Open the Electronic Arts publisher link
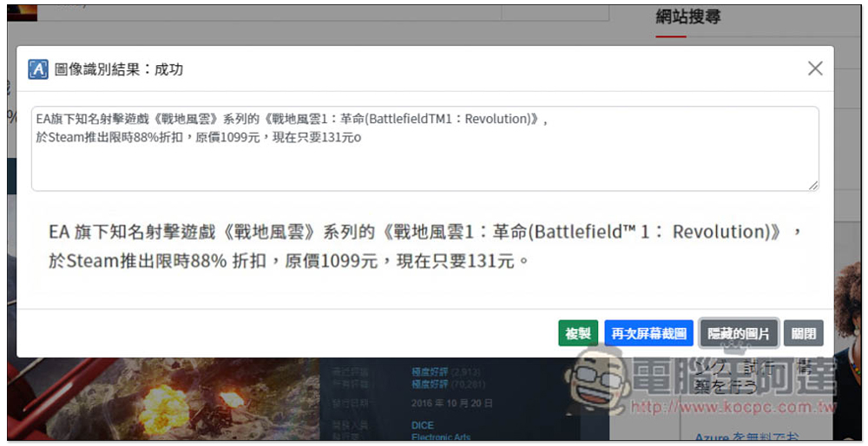Image resolution: width=868 pixels, height=446 pixels. click(440, 438)
